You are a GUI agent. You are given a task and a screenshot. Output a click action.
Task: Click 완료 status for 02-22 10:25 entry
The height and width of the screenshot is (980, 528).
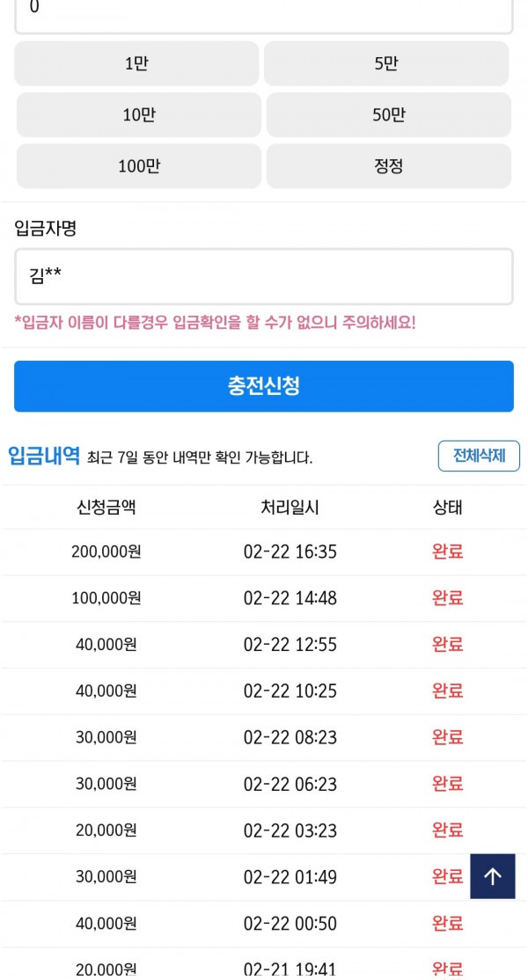pyautogui.click(x=447, y=691)
